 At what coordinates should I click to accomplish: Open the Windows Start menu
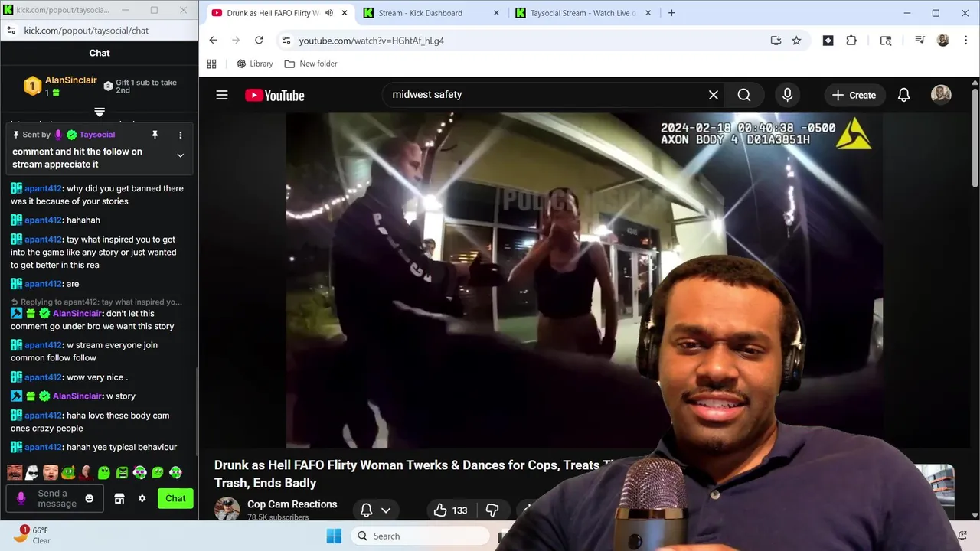pos(334,536)
